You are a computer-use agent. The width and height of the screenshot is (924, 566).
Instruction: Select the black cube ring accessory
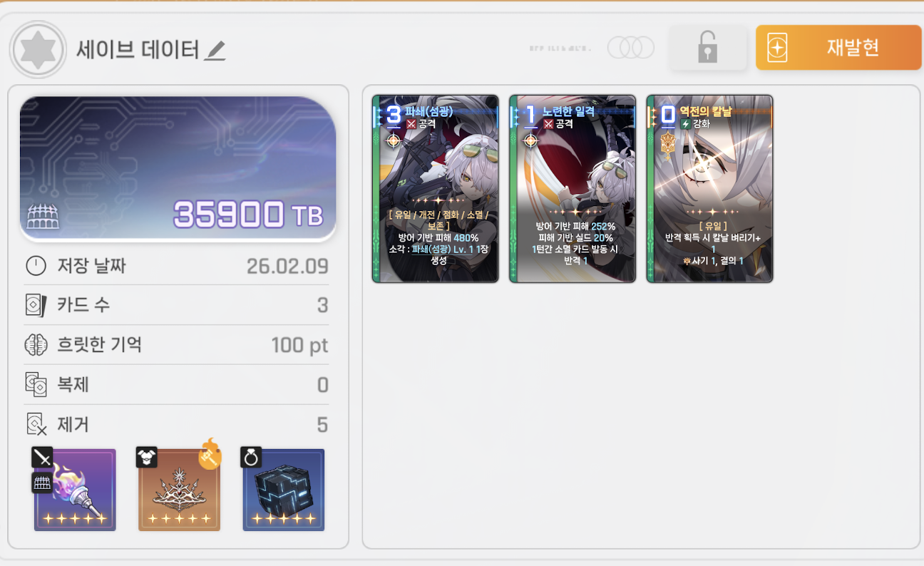click(x=283, y=490)
